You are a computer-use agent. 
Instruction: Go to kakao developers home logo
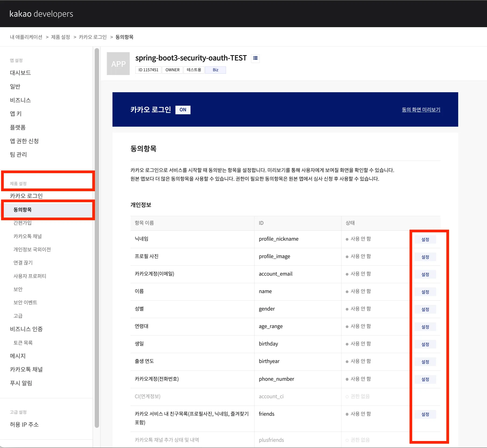coord(41,14)
